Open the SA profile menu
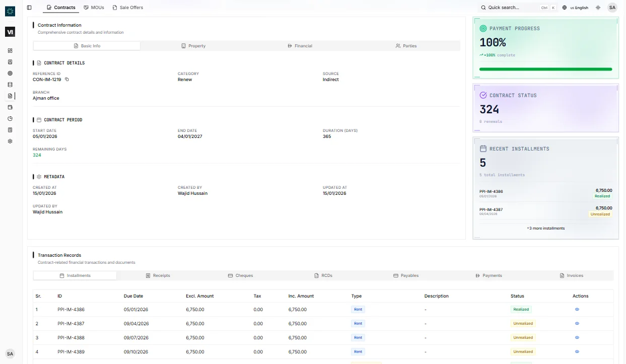The image size is (626, 364). coord(612,7)
